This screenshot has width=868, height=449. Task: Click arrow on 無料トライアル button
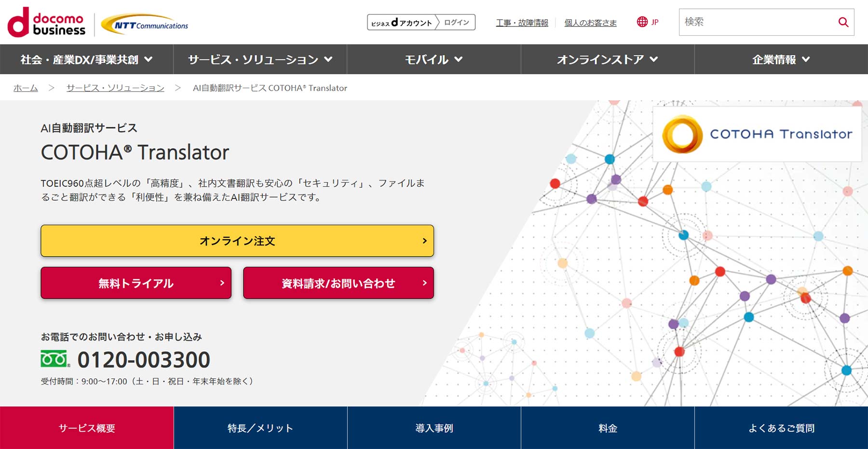[222, 283]
